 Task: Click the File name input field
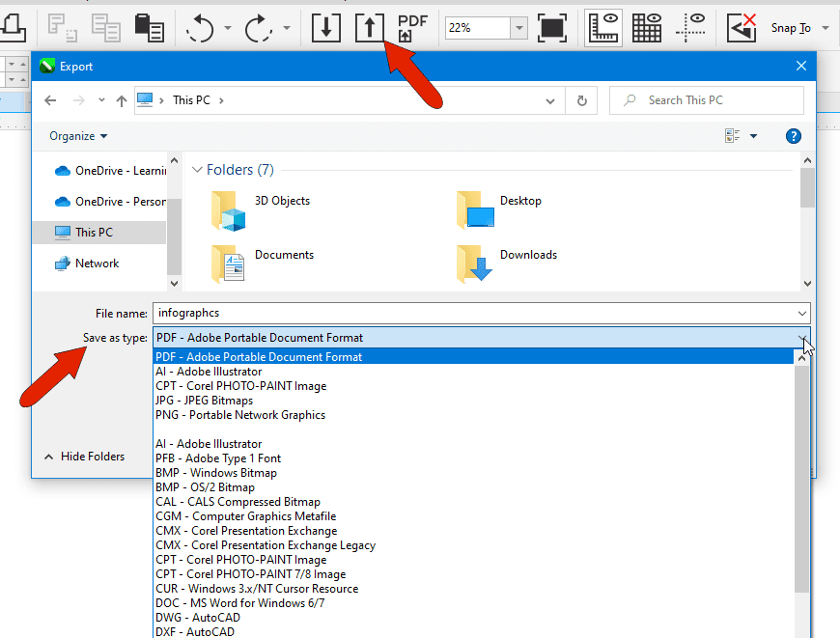434,311
